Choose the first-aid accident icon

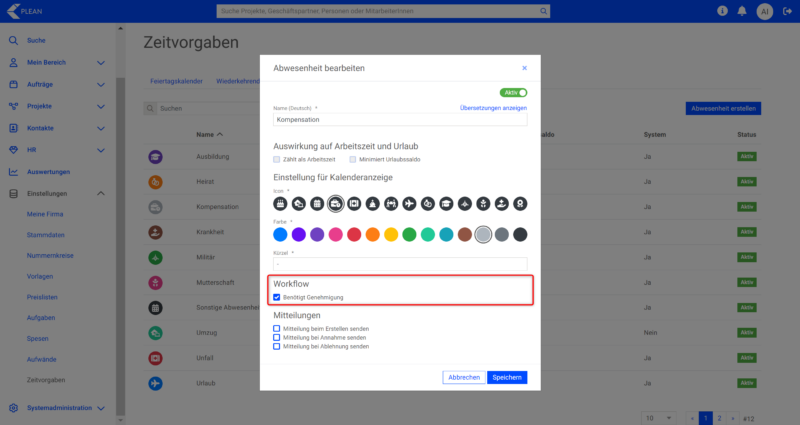coord(354,204)
